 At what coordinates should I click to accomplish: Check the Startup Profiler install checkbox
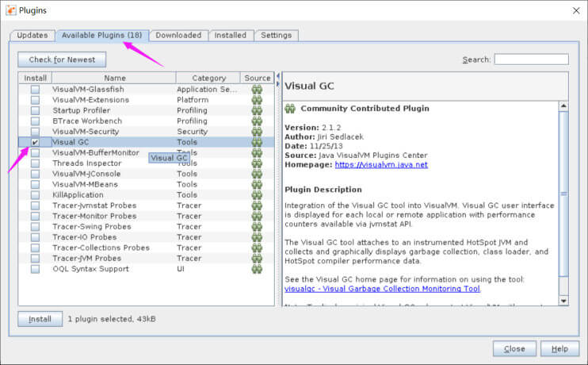pos(35,110)
